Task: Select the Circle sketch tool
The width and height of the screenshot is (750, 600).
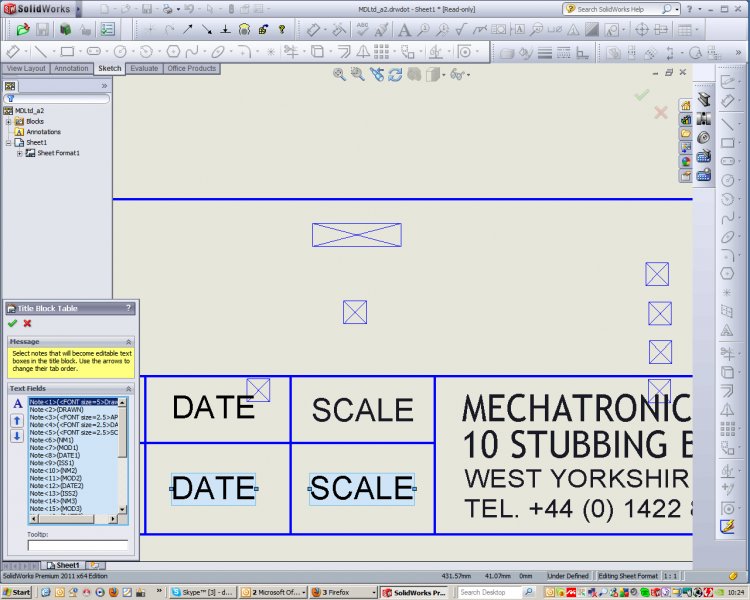Action: 120,51
